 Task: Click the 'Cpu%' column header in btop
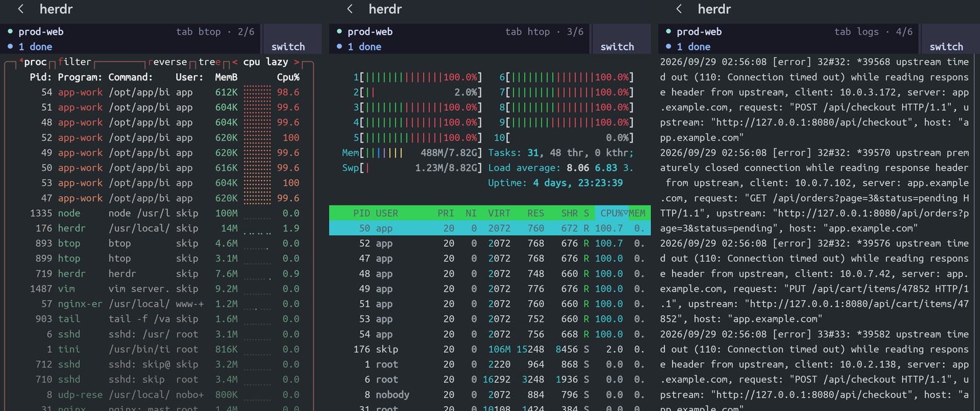pyautogui.click(x=288, y=77)
